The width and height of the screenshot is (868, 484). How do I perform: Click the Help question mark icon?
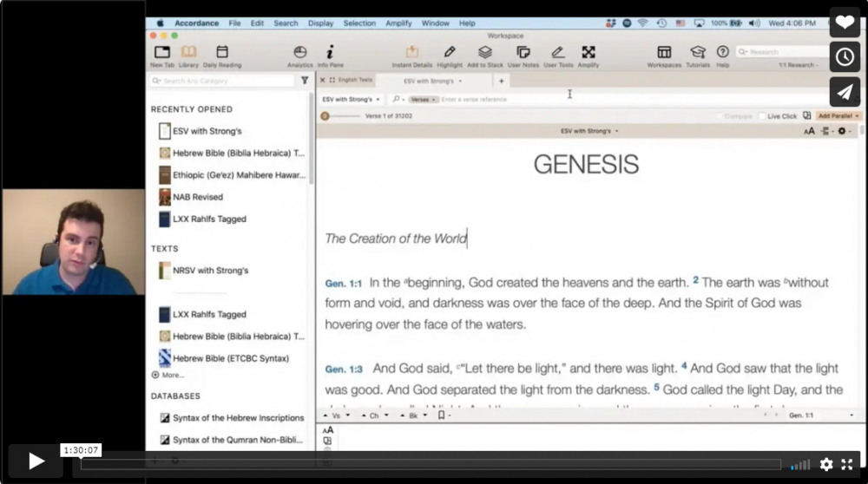[x=722, y=56]
